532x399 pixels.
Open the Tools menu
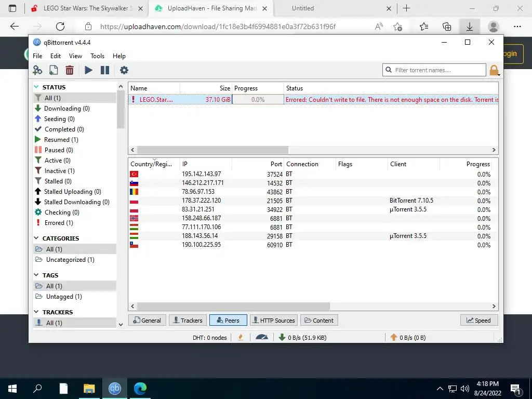[97, 56]
